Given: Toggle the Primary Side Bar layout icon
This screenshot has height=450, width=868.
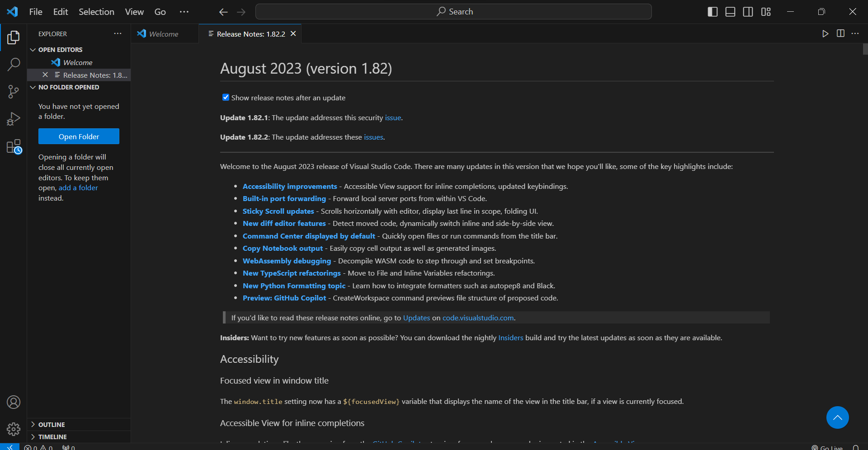Looking at the screenshot, I should pyautogui.click(x=712, y=12).
